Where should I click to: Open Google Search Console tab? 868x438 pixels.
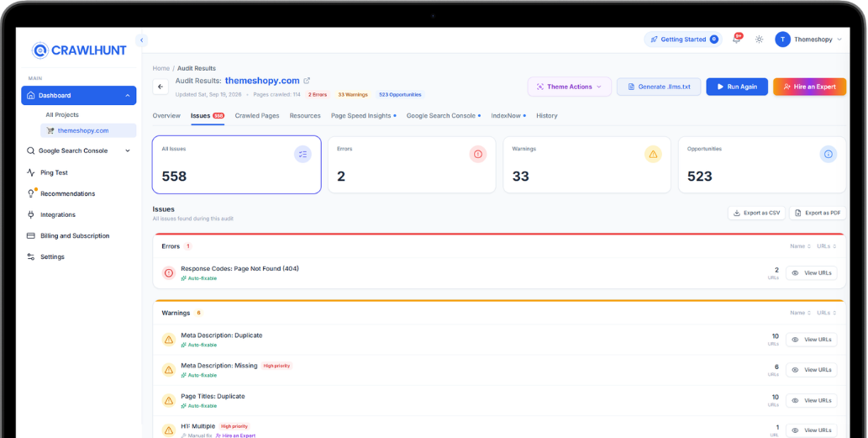(x=444, y=116)
